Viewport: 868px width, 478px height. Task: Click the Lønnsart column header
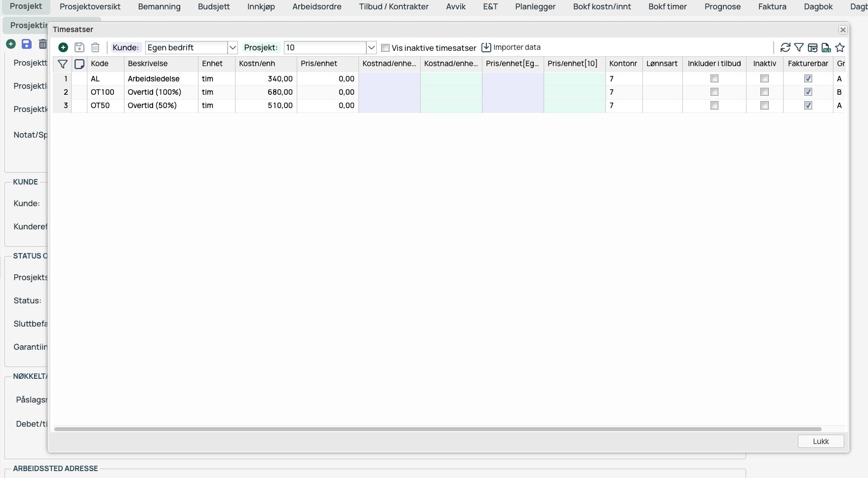(662, 64)
